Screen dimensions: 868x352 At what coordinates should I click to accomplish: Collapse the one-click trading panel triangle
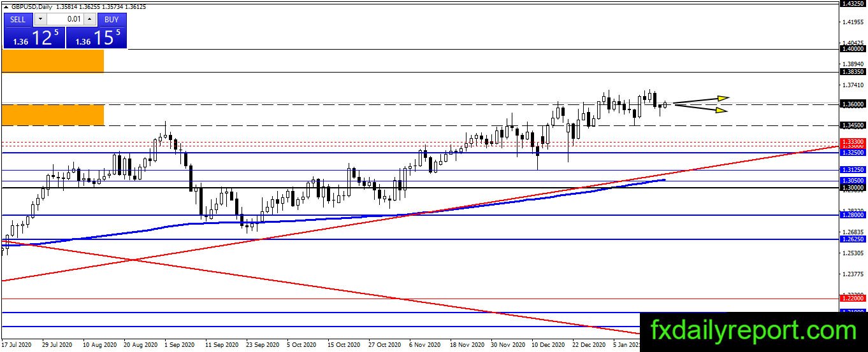point(6,6)
